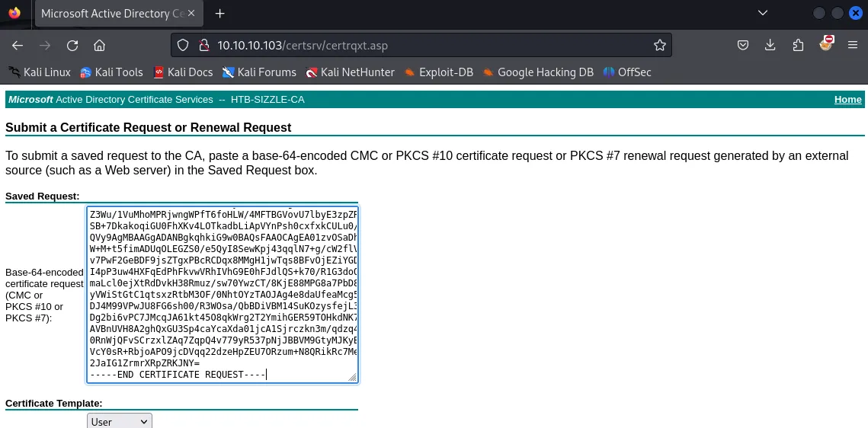868x428 pixels.
Task: Expand the Certificate Template dropdown
Action: coord(120,421)
